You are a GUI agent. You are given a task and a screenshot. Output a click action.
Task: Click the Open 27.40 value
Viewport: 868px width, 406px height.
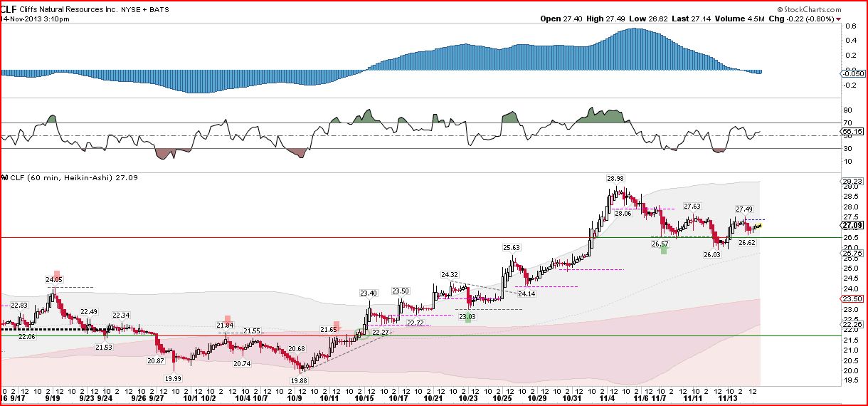pos(562,19)
